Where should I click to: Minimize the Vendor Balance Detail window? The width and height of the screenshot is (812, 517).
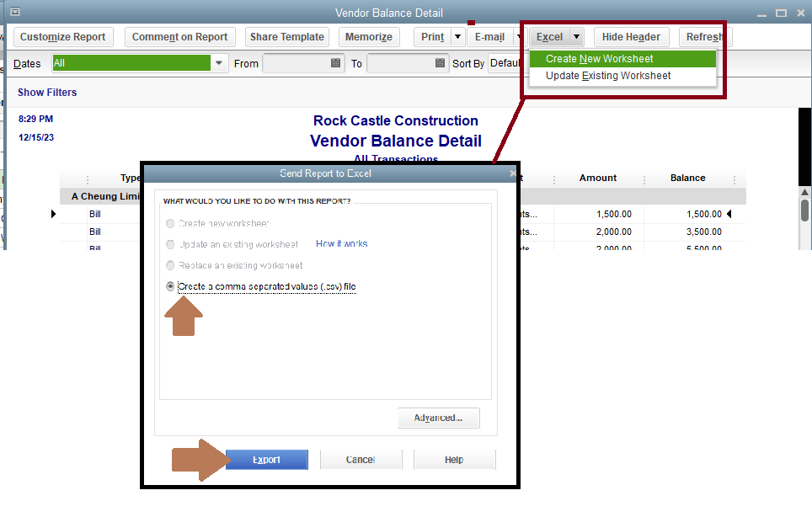761,14
